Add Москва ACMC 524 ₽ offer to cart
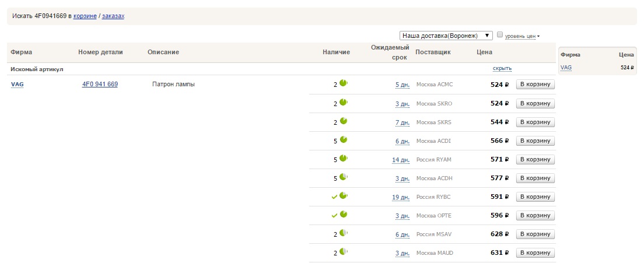The image size is (644, 263). (535, 85)
